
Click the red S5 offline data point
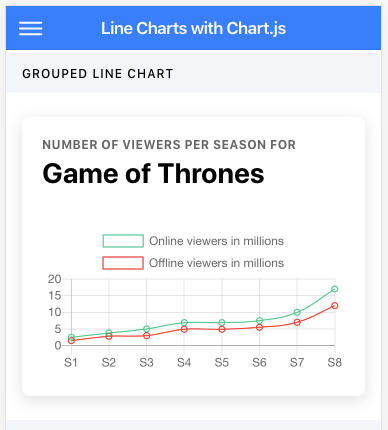coord(222,329)
